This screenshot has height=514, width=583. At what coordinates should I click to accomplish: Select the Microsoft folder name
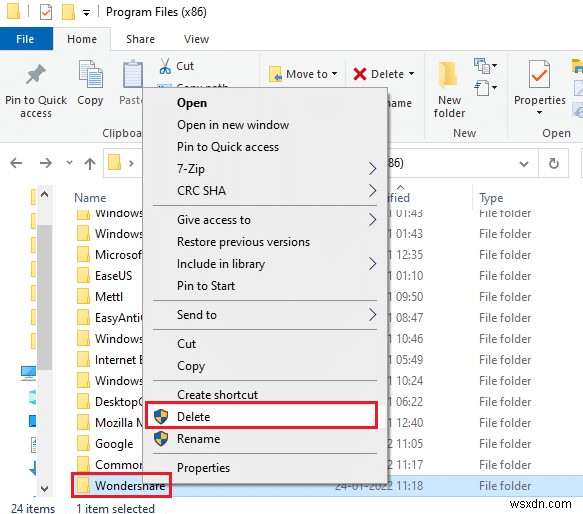[x=119, y=254]
